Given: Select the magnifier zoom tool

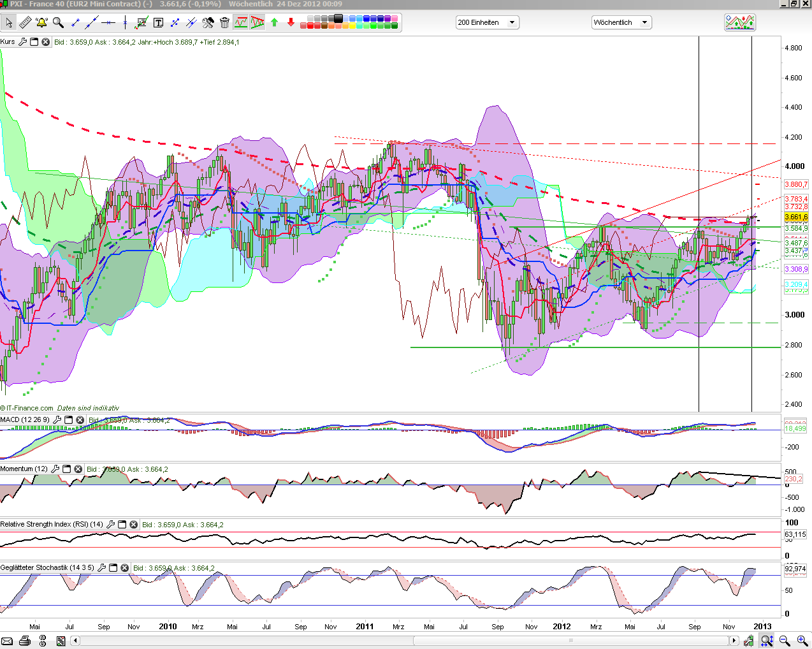Looking at the screenshot, I should (58, 23).
